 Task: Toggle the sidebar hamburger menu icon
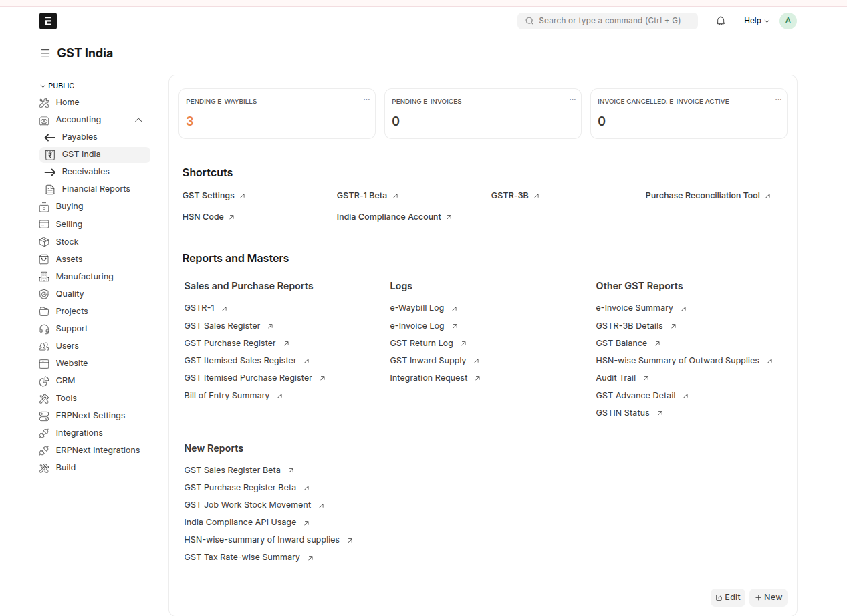45,53
